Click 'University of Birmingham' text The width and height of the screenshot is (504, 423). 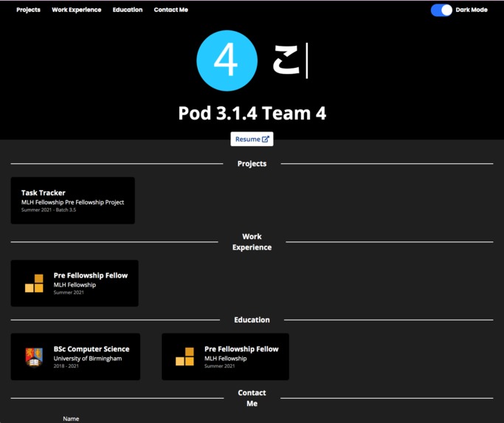pos(88,358)
